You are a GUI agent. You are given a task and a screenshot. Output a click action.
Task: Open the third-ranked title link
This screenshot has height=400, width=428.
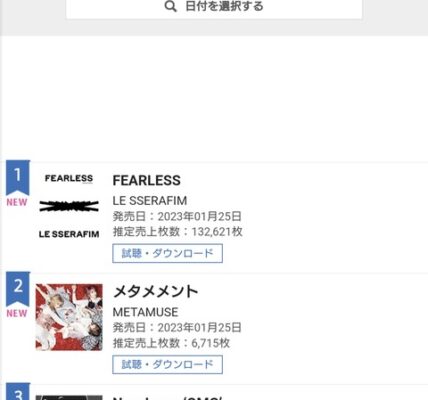[x=167, y=398]
